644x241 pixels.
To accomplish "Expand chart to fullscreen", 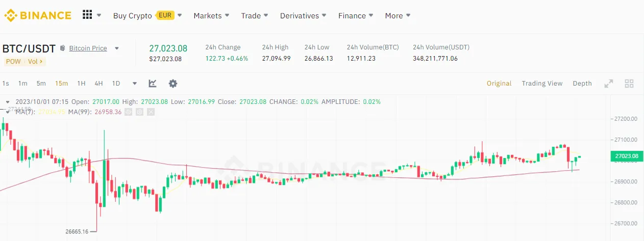I will pos(609,84).
